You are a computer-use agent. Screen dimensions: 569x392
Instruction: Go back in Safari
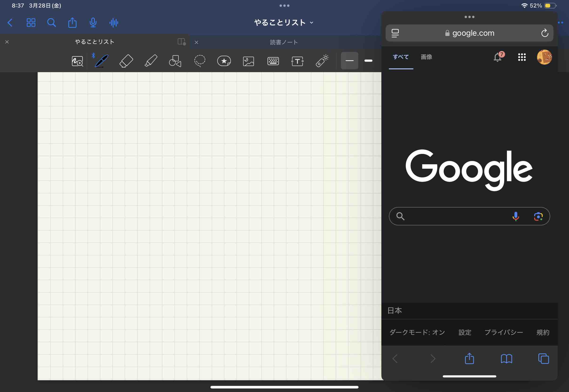coord(395,359)
